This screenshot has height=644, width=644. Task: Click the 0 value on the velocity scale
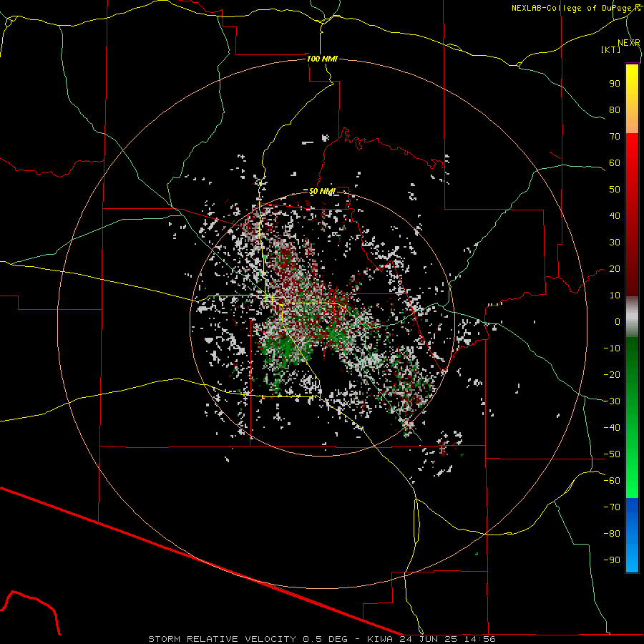[x=618, y=321]
